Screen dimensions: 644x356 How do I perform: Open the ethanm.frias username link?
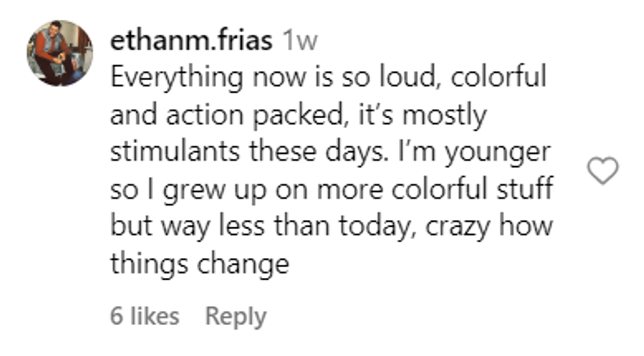tap(191, 41)
